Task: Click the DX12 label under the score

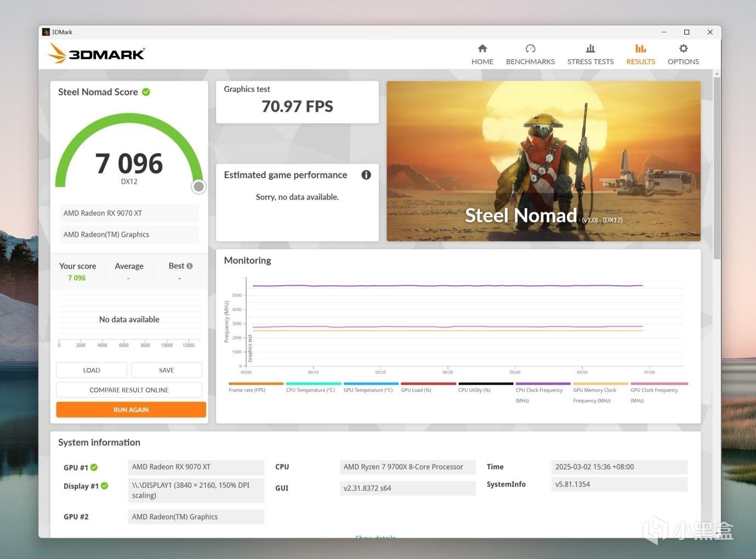Action: [129, 182]
